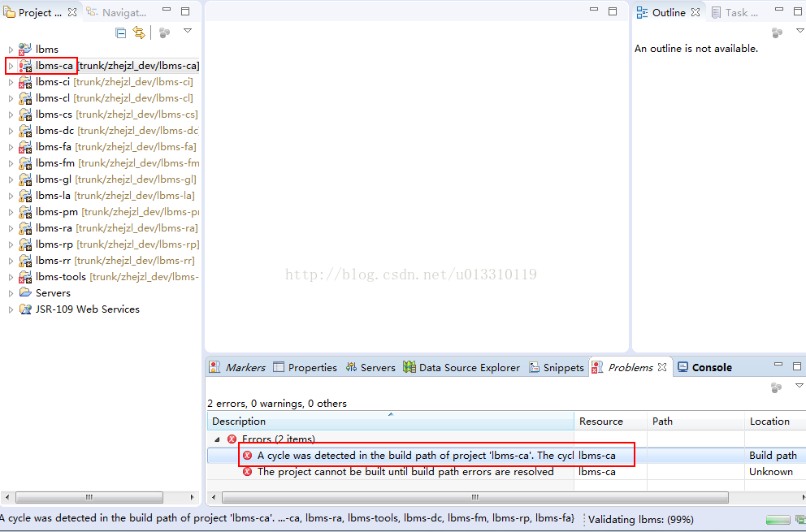Expand JSR-109 Web Services node
Viewport: 806px width, 532px height.
pyautogui.click(x=11, y=310)
